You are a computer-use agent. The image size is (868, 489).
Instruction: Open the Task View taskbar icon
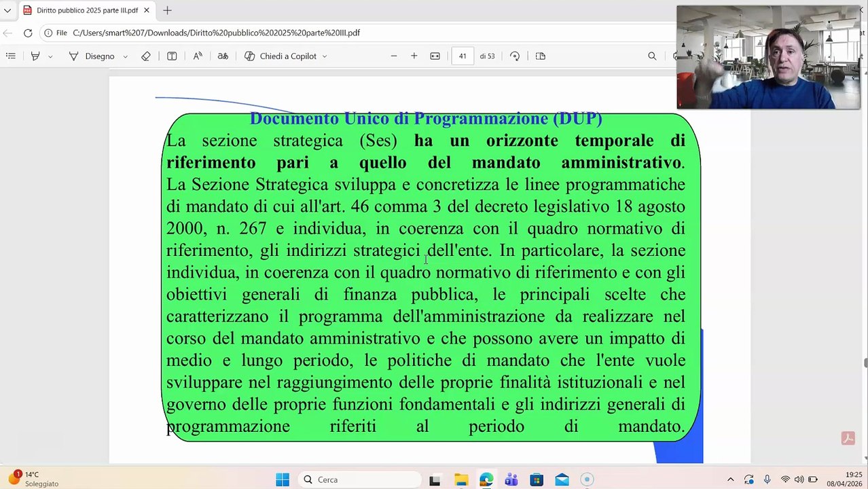[435, 479]
